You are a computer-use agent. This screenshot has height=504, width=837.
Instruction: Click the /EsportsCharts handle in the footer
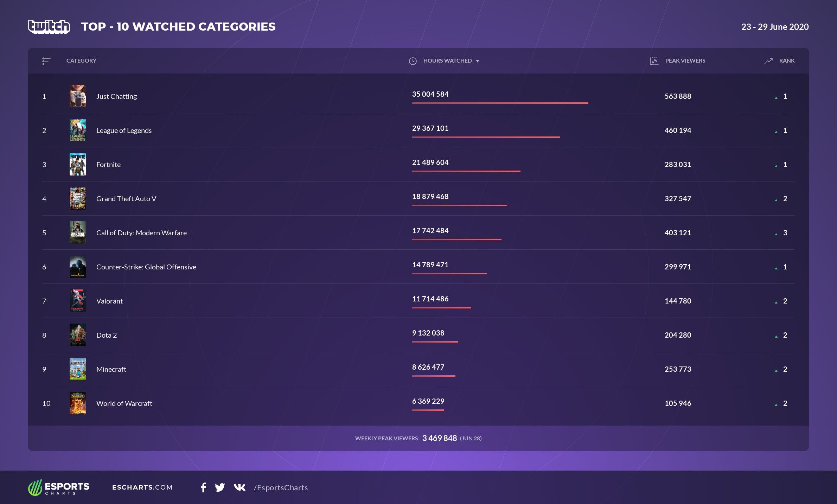[x=280, y=487]
